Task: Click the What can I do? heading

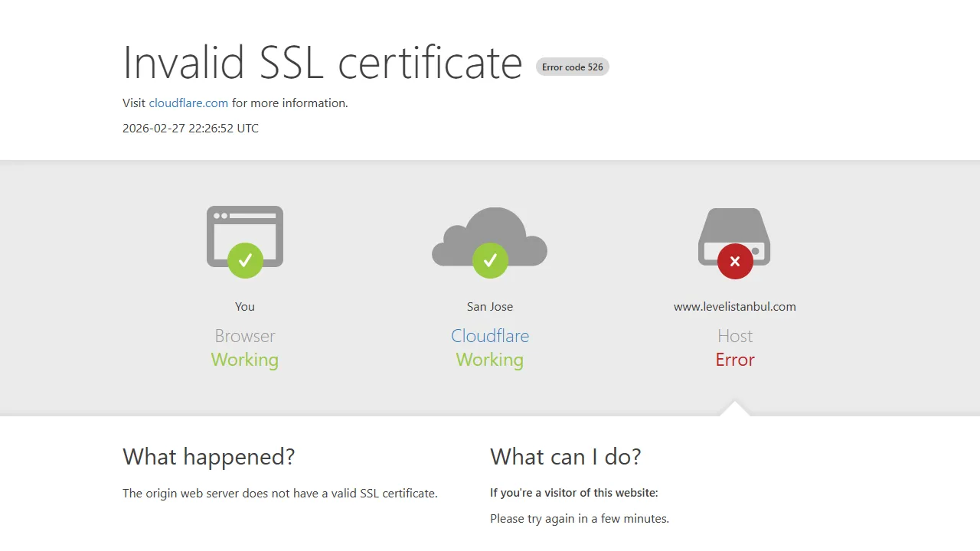Action: [565, 457]
